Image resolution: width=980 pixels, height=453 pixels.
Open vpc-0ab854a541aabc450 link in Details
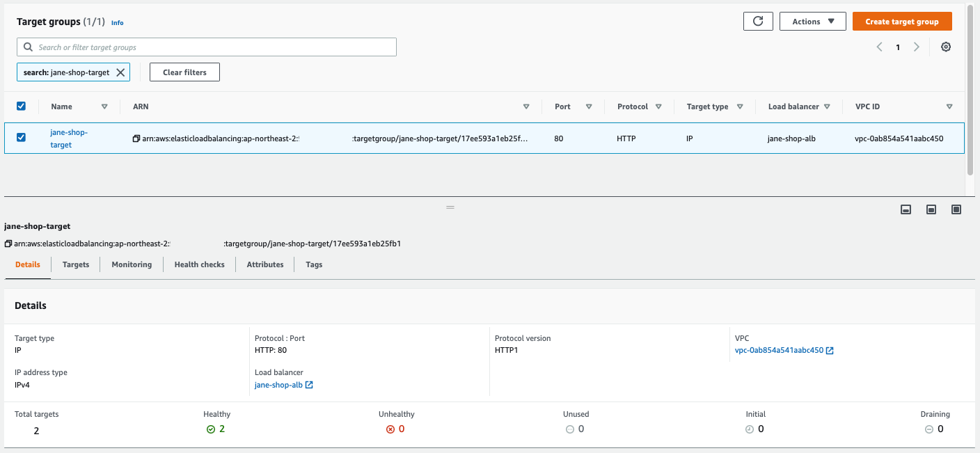pyautogui.click(x=779, y=351)
